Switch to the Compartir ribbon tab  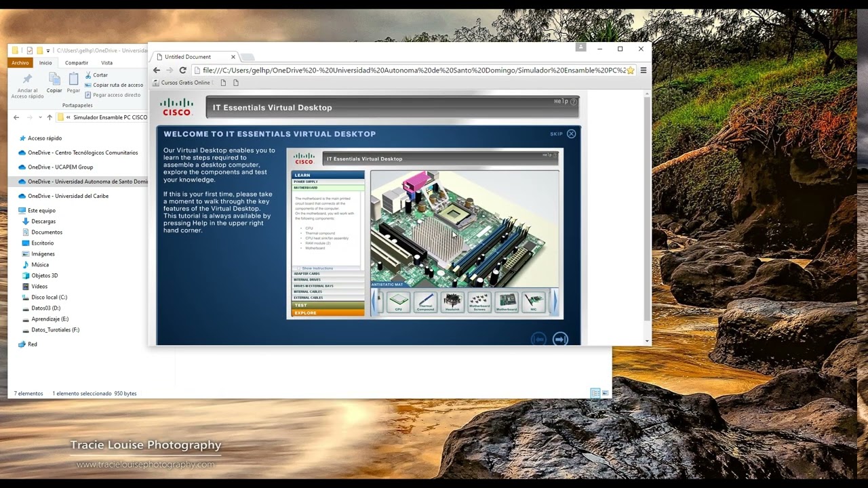(x=77, y=62)
